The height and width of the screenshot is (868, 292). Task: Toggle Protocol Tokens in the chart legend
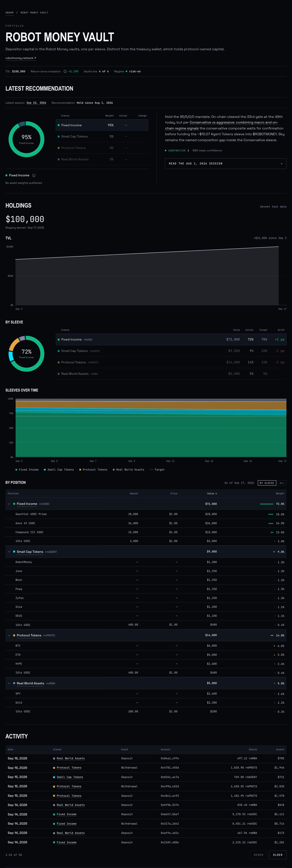(x=93, y=470)
